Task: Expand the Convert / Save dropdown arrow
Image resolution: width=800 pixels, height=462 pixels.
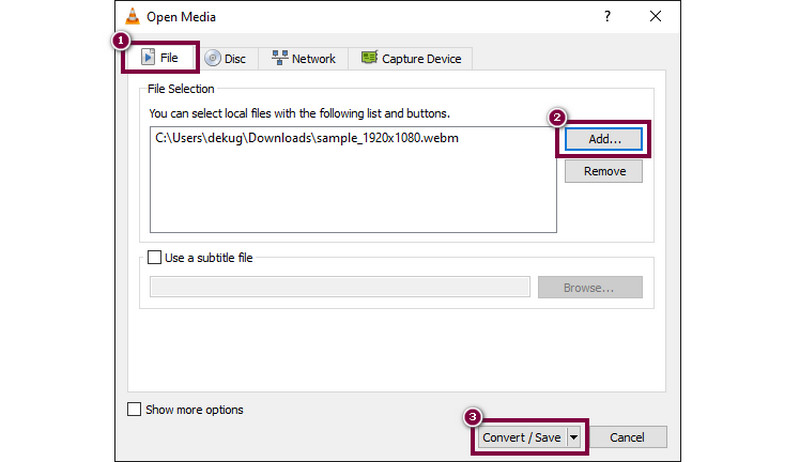Action: coord(574,438)
